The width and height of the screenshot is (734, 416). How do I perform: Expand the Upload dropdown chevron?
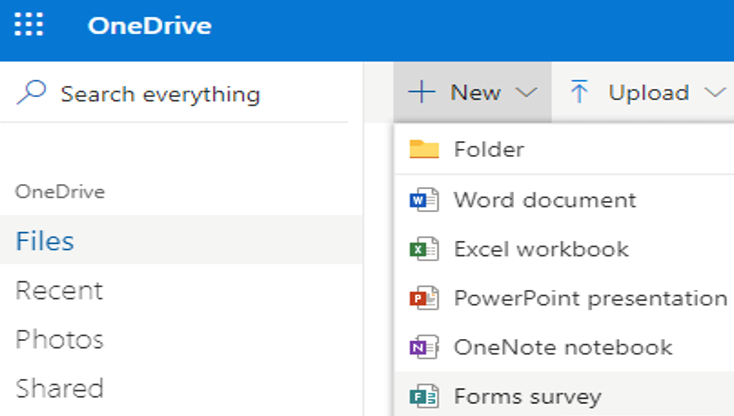(715, 93)
